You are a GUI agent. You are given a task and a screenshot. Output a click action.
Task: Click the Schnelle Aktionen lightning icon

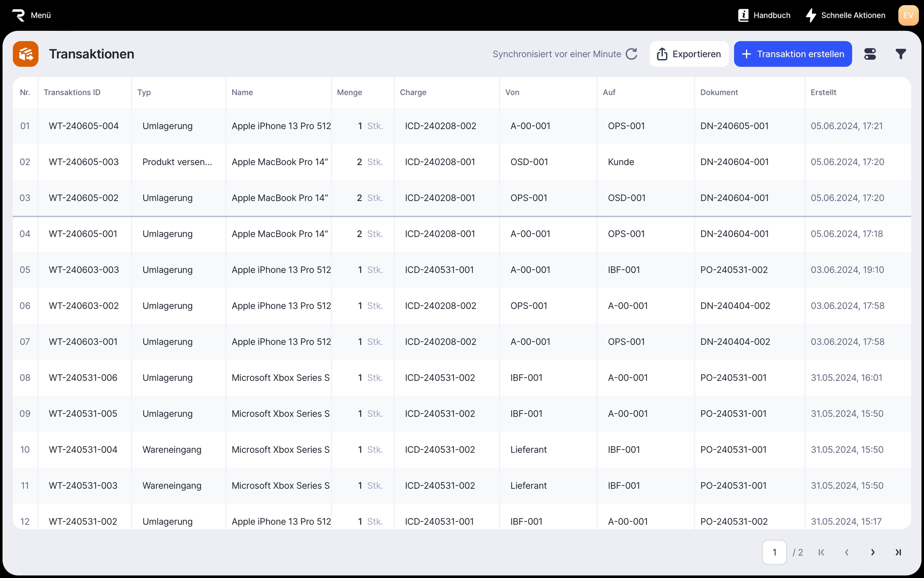[x=811, y=15]
